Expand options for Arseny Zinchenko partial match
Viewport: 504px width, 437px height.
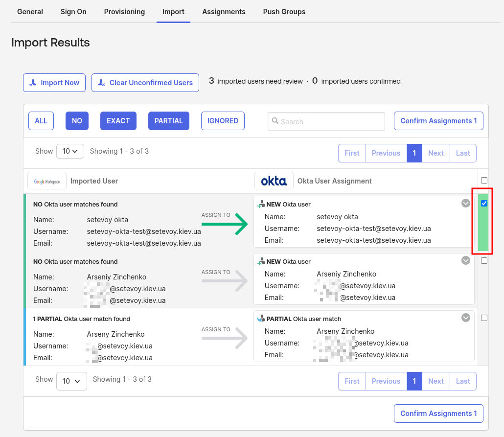466,318
